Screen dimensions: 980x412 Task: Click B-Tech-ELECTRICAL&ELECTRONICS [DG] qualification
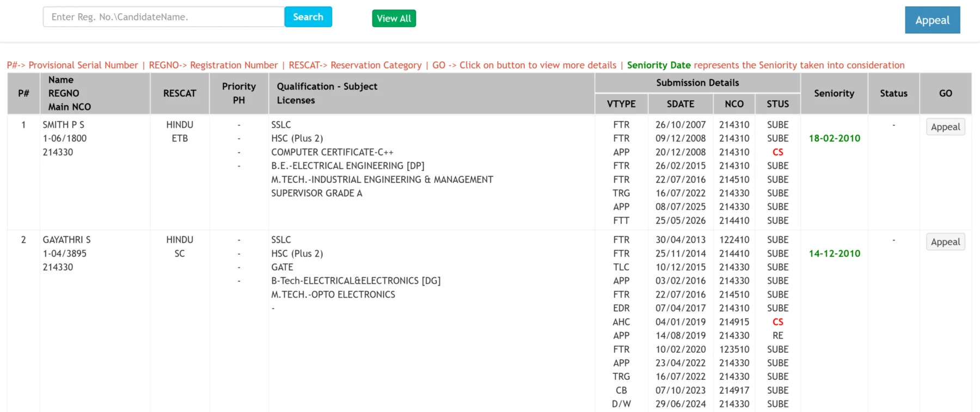tap(356, 281)
